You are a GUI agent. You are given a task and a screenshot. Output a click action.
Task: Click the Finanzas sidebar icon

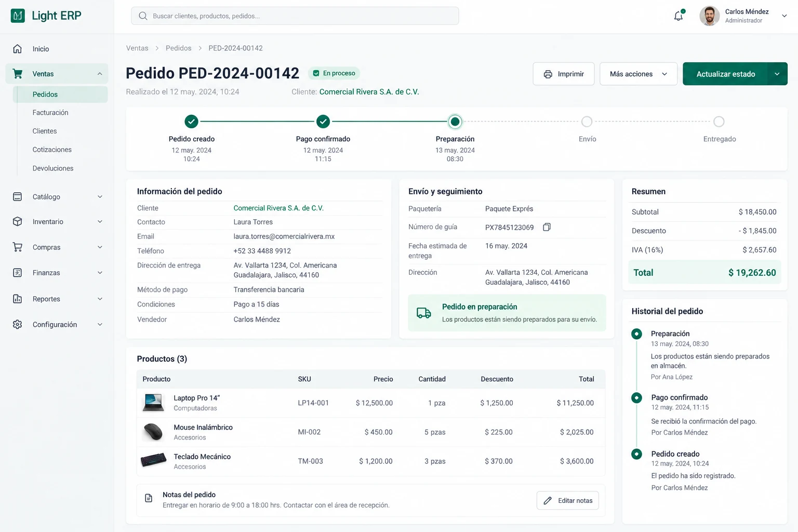click(x=17, y=273)
